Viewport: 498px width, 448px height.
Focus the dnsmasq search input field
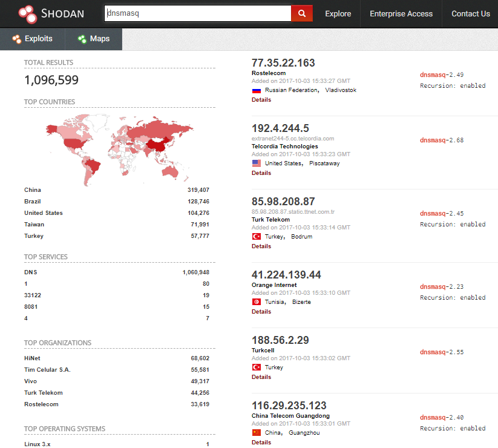point(198,13)
